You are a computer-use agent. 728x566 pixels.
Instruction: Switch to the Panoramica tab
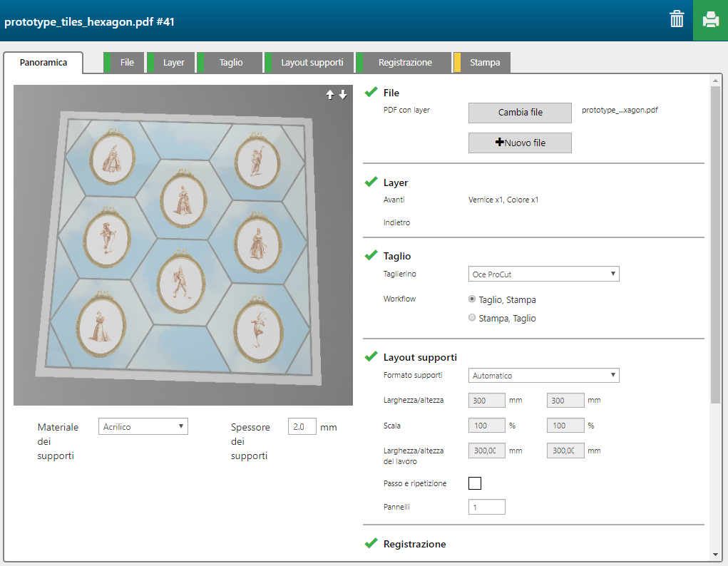point(43,62)
